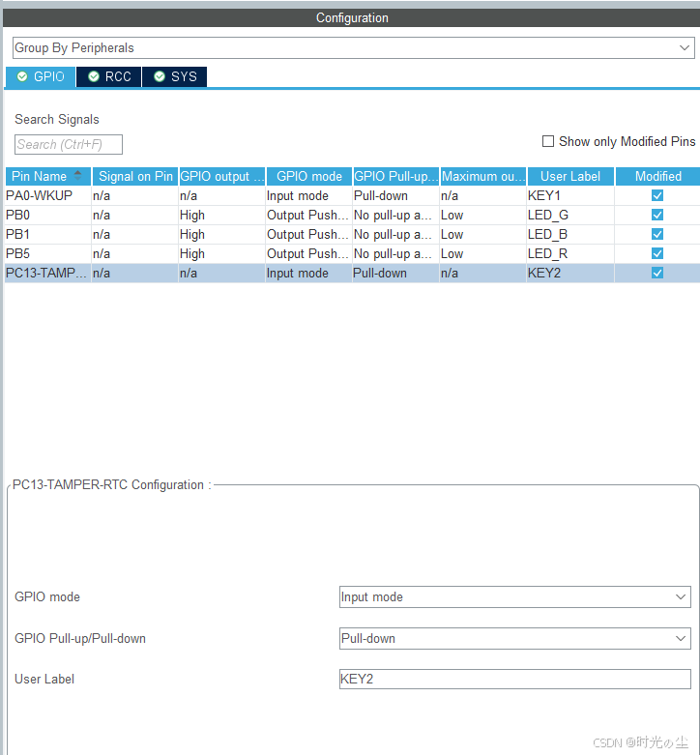Select the PB1 pin row

(x=352, y=234)
